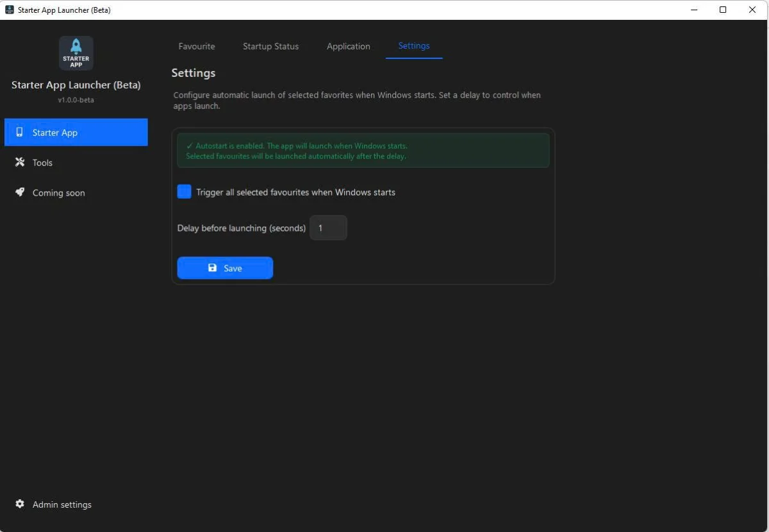Click the heart icon beside Coming soon

click(x=20, y=192)
